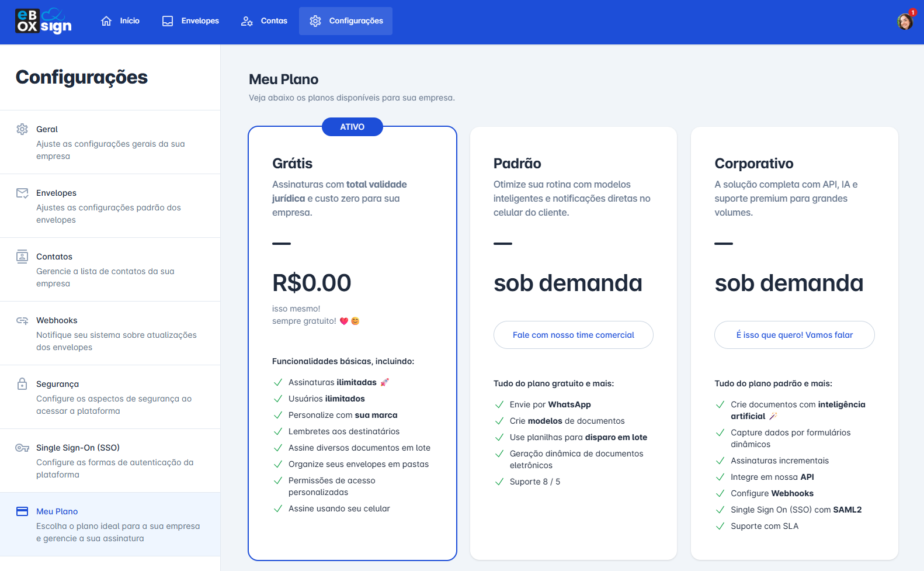The width and height of the screenshot is (924, 571).
Task: Click 'Assinaturas incrementais' feature
Action: pyautogui.click(x=780, y=461)
